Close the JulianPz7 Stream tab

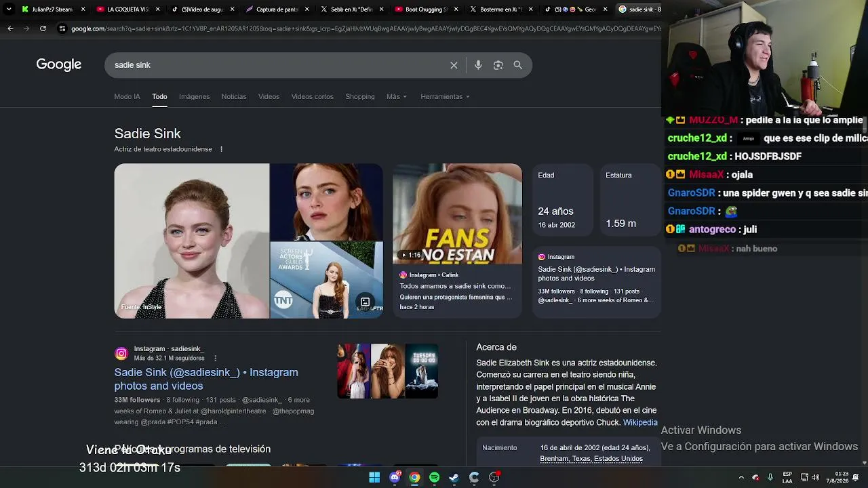83,9
